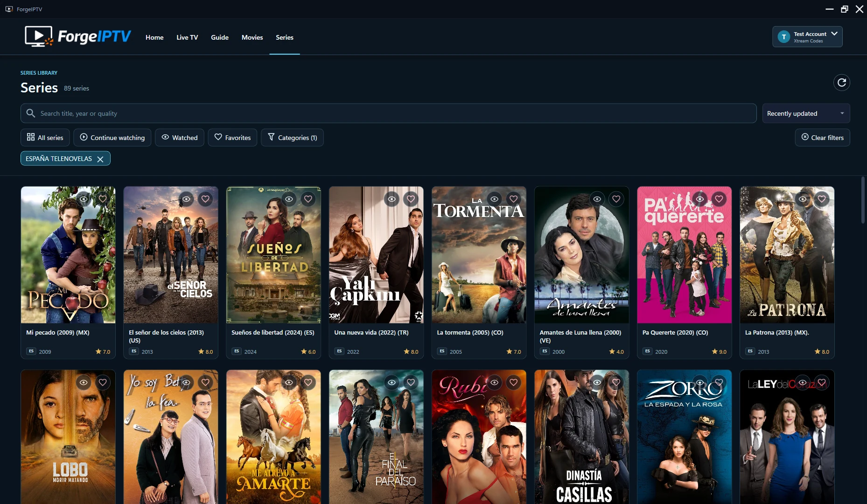Toggle watched eye on Una nueva vida

392,199
